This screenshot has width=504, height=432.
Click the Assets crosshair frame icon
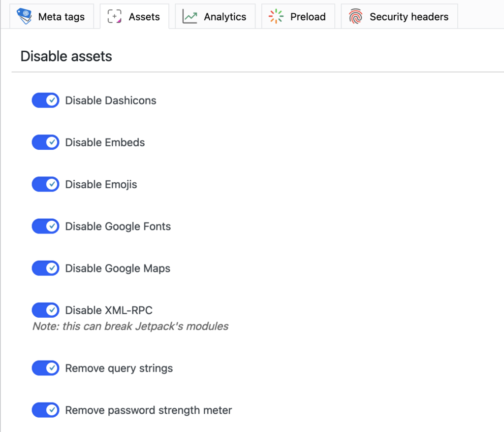click(x=114, y=16)
